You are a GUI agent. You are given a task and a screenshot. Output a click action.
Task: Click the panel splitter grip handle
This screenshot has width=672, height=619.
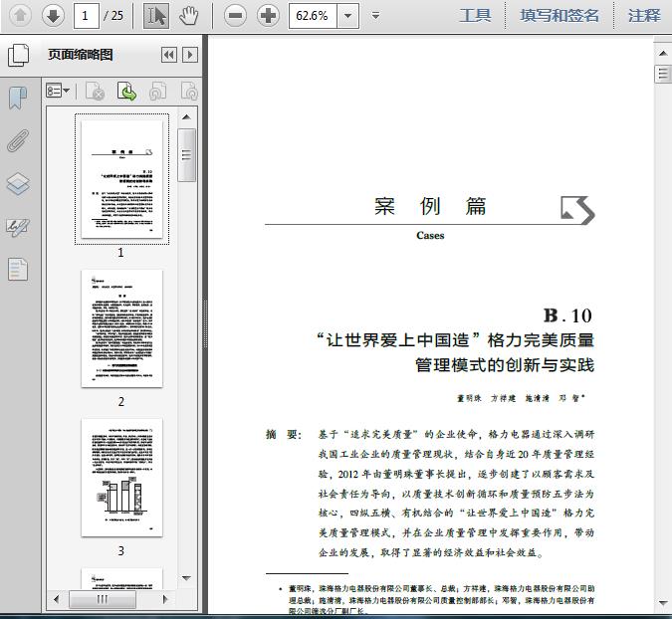click(x=205, y=323)
